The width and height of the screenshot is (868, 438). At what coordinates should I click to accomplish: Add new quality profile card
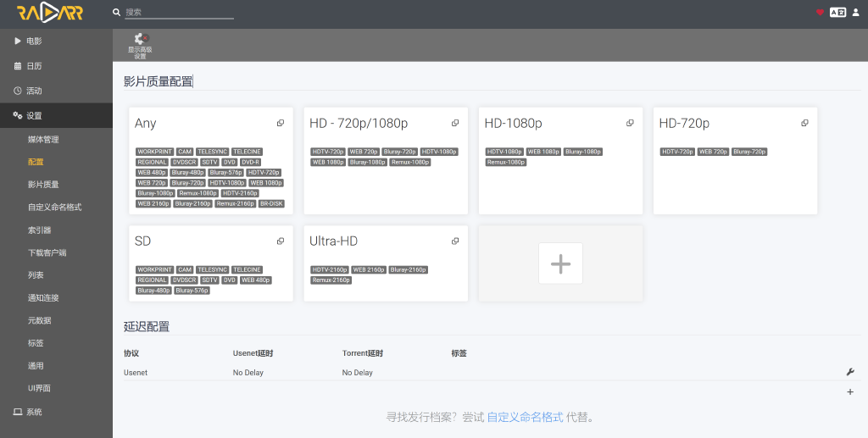click(560, 263)
